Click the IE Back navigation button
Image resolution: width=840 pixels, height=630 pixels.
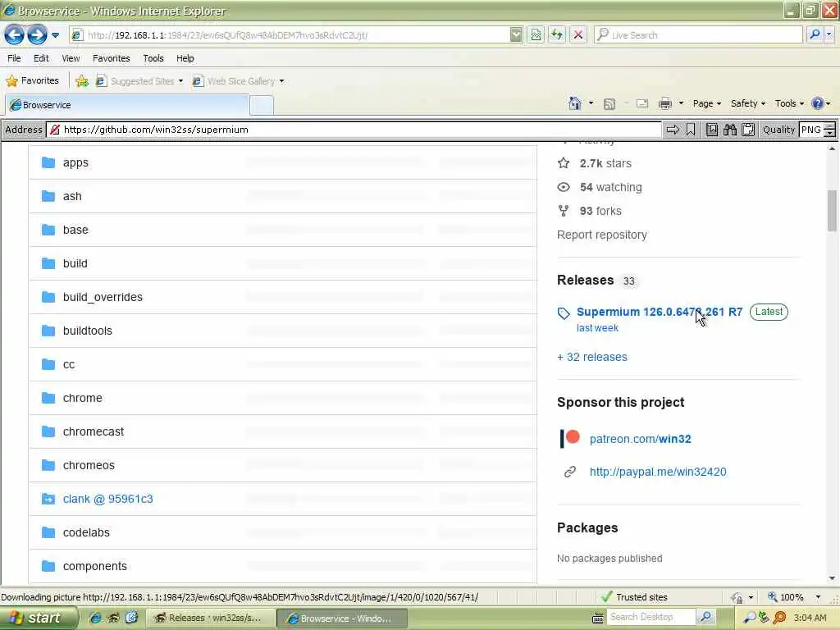[14, 35]
